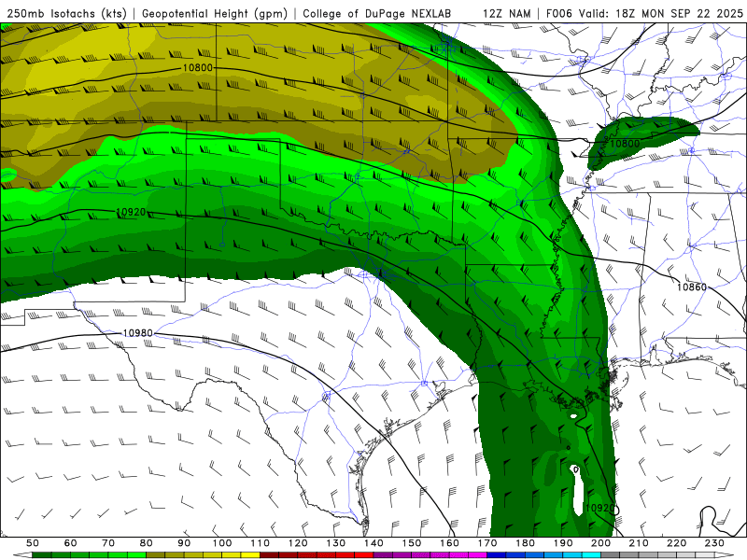Click the 110 value on the legend
Screen dimensions: 747x560
[260, 543]
